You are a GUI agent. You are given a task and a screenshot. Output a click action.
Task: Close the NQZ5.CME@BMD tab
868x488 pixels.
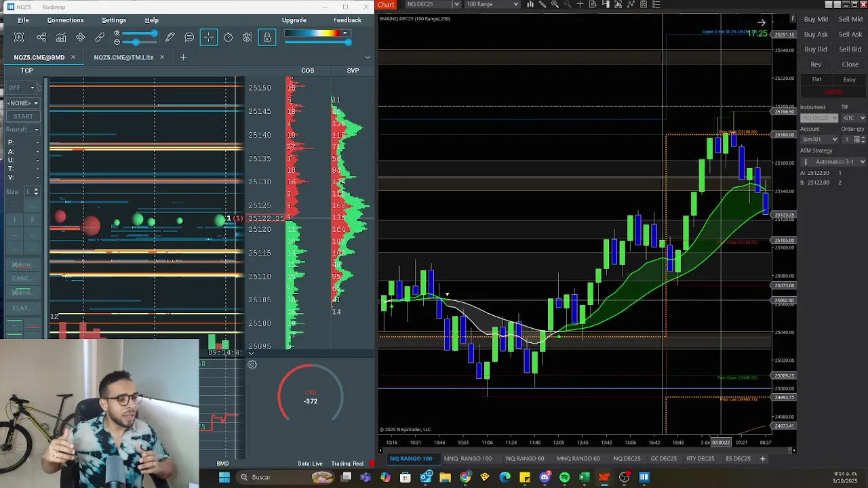coord(73,57)
